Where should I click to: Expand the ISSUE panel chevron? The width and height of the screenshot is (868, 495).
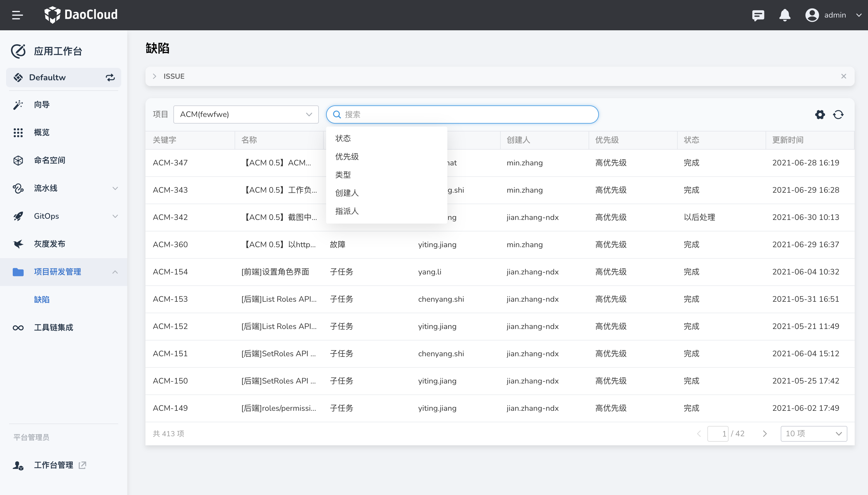(155, 77)
